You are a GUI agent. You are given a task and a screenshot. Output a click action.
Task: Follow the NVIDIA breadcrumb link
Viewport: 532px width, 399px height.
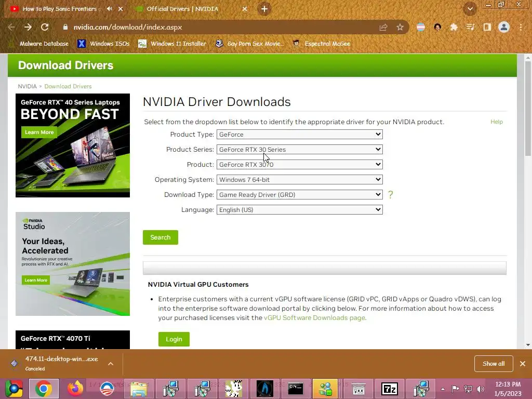coord(27,86)
